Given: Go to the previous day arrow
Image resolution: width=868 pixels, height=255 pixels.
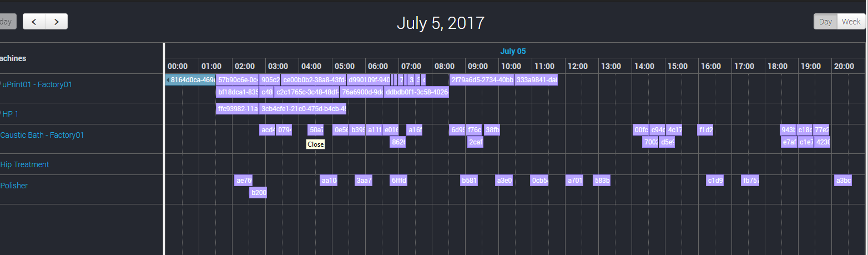Looking at the screenshot, I should click(x=34, y=22).
